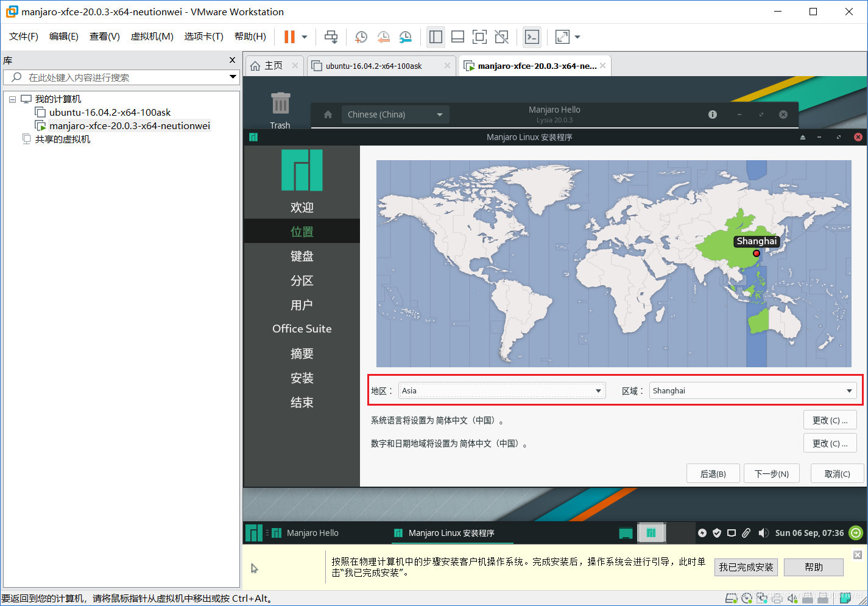Switch to the ubuntu-16.04.2-x64-100ask tab
Screen dimensions: 868x606
373,66
